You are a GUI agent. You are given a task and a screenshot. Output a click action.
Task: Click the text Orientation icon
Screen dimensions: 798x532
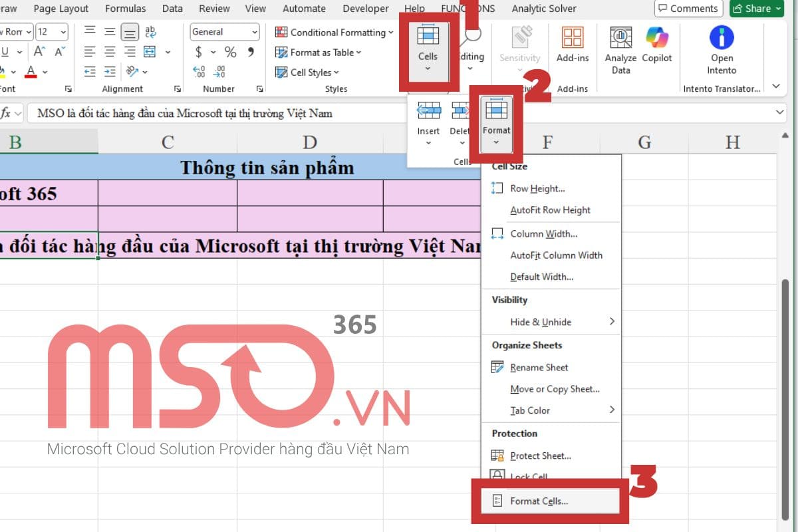pyautogui.click(x=132, y=71)
